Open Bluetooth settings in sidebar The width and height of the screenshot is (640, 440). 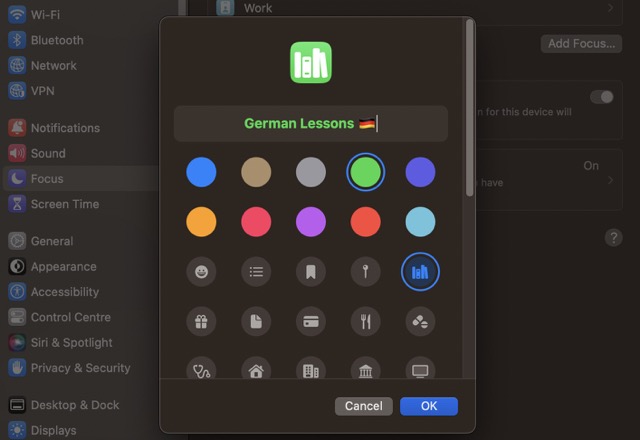57,40
